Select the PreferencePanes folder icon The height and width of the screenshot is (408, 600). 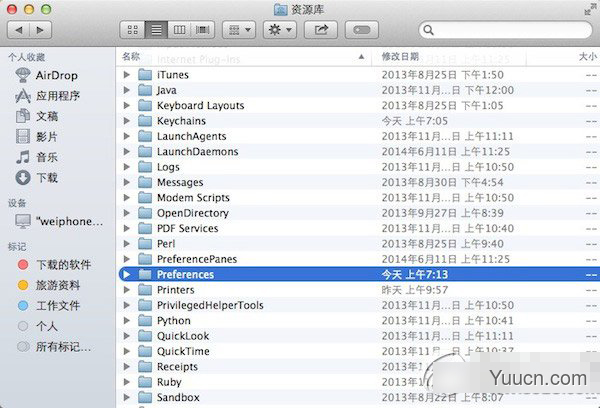click(145, 259)
